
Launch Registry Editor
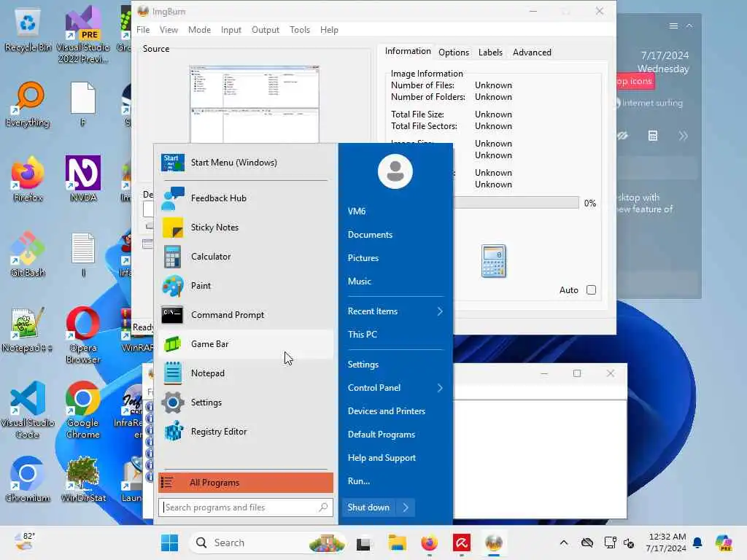[x=245, y=432]
